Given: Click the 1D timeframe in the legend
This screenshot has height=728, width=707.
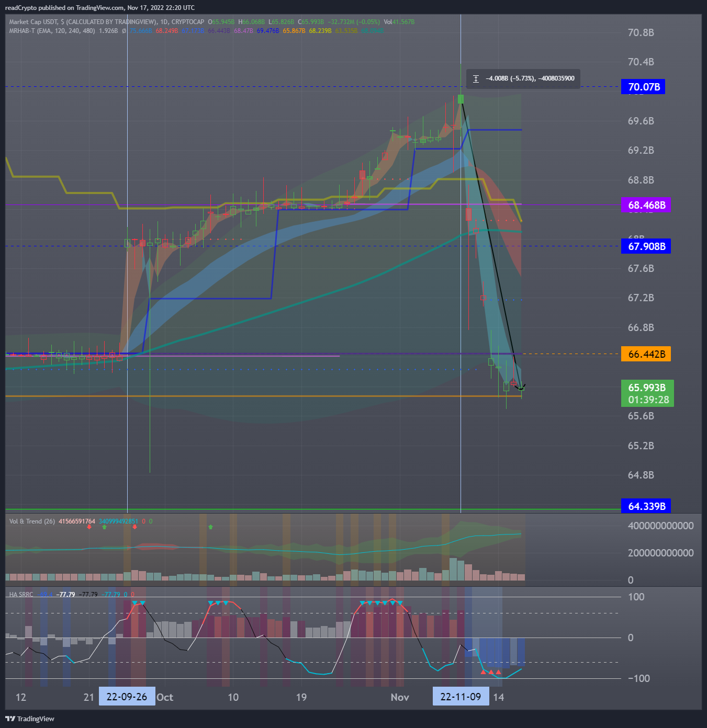Looking at the screenshot, I should point(164,22).
